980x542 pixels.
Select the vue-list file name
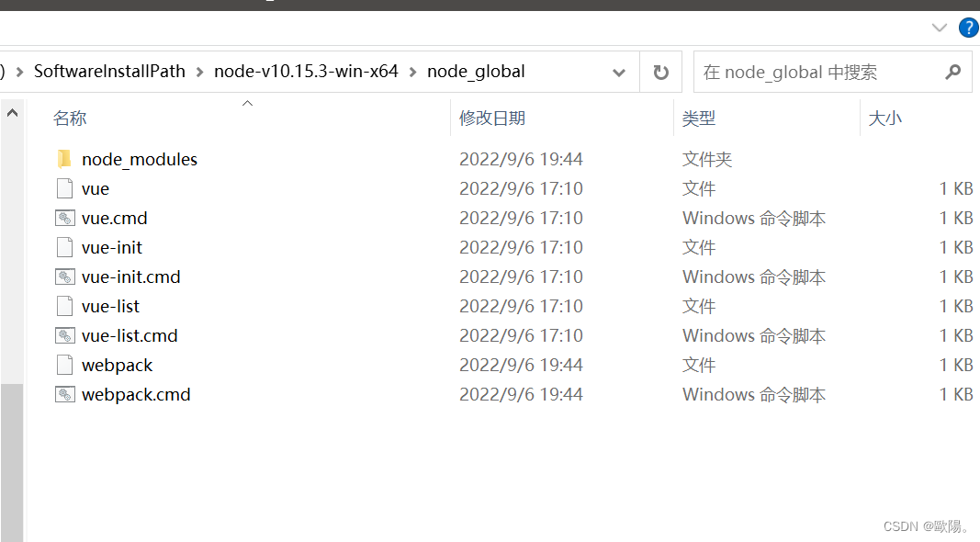coord(110,306)
